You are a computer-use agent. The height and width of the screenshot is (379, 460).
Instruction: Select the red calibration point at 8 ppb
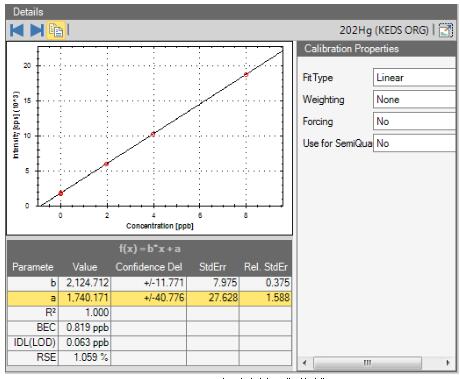[x=246, y=75]
